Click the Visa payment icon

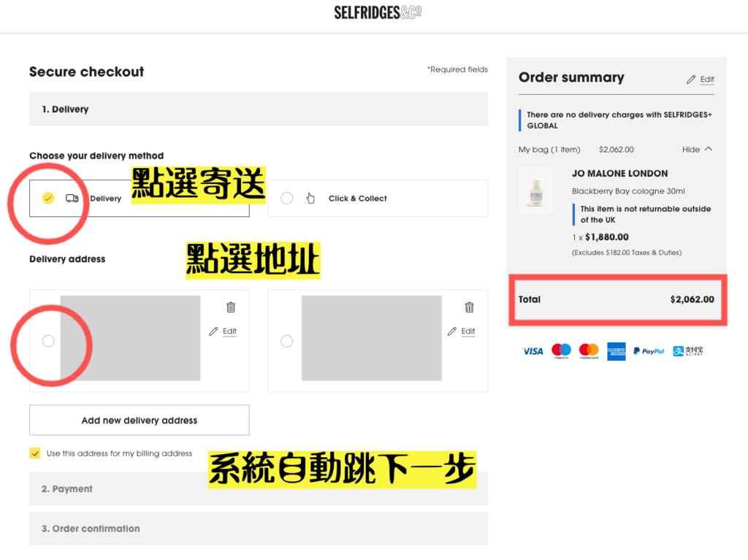tap(533, 351)
